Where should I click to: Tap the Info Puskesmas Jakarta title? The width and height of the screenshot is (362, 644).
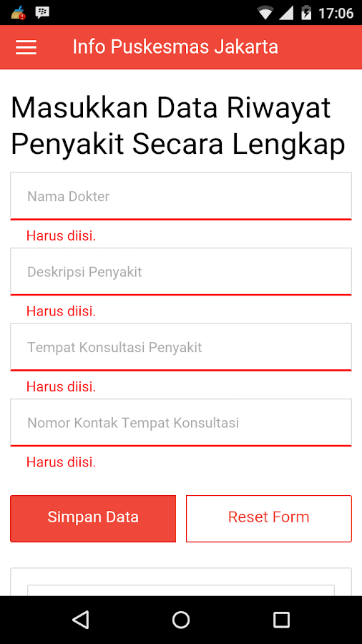[175, 47]
